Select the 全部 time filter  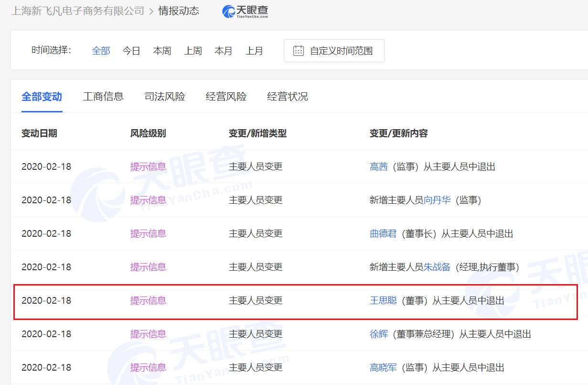[101, 51]
